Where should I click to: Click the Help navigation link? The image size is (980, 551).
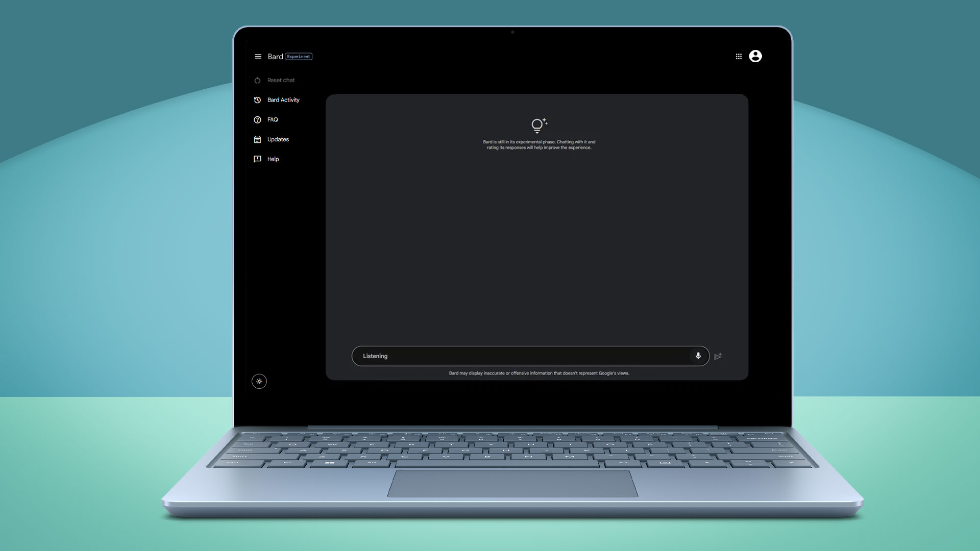(x=273, y=159)
